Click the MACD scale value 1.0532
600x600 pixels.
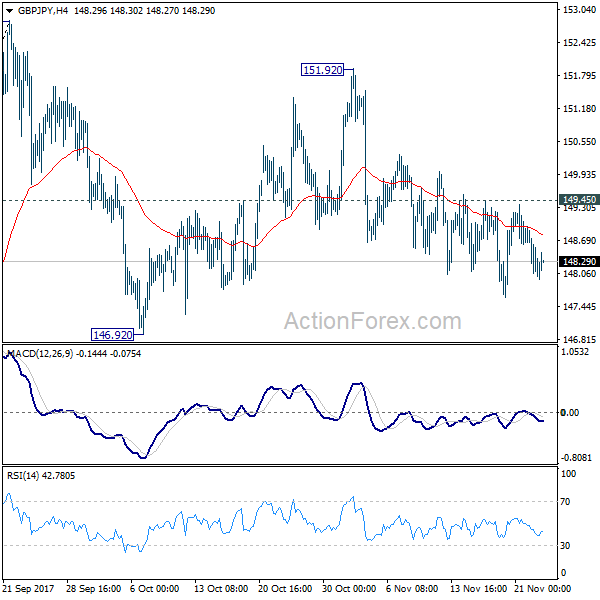coord(575,352)
